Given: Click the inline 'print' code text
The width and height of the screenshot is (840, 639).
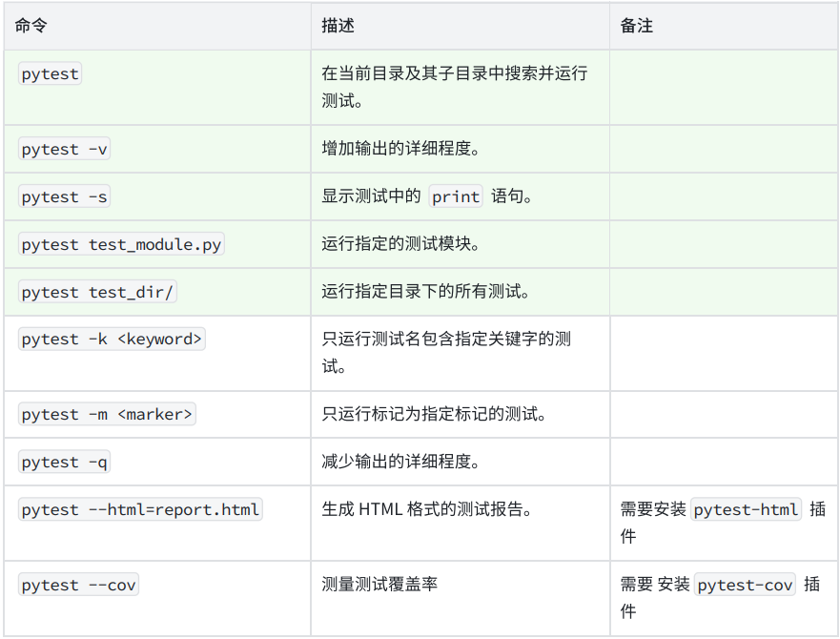Looking at the screenshot, I should tap(456, 196).
